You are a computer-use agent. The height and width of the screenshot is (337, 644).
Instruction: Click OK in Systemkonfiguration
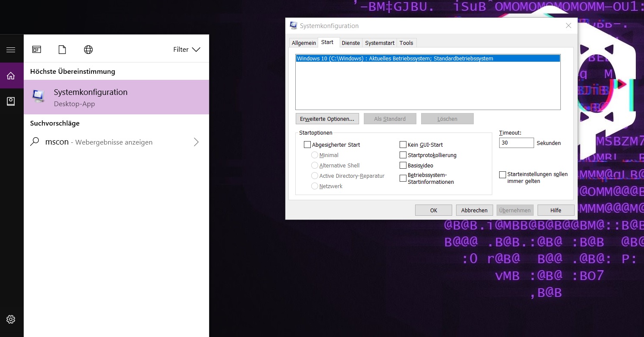tap(434, 210)
